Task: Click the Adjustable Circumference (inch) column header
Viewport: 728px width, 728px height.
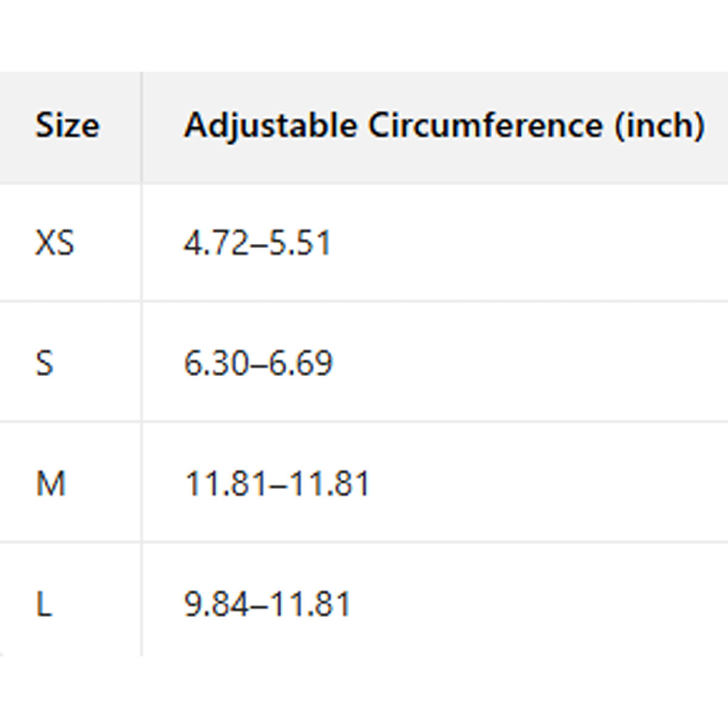Action: [x=444, y=126]
